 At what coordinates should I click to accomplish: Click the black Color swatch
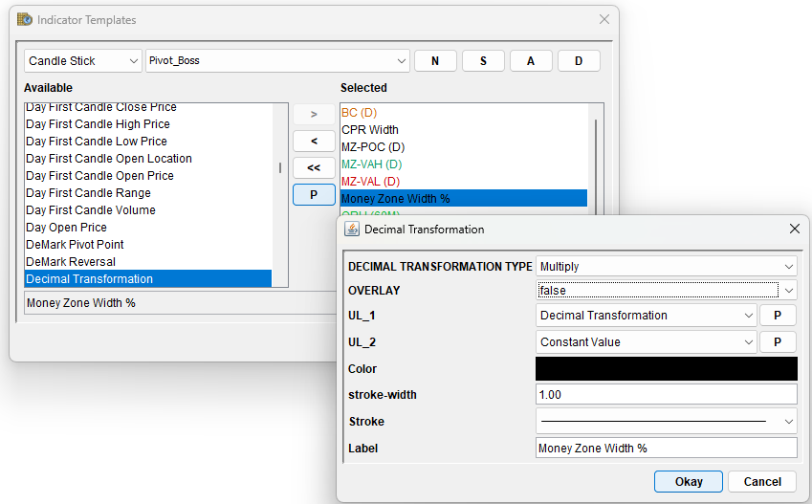point(667,369)
